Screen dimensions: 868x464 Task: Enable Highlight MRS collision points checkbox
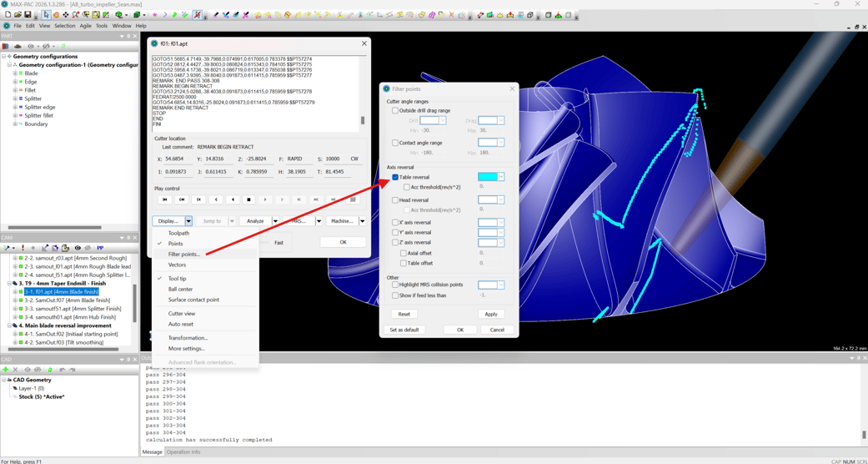395,285
